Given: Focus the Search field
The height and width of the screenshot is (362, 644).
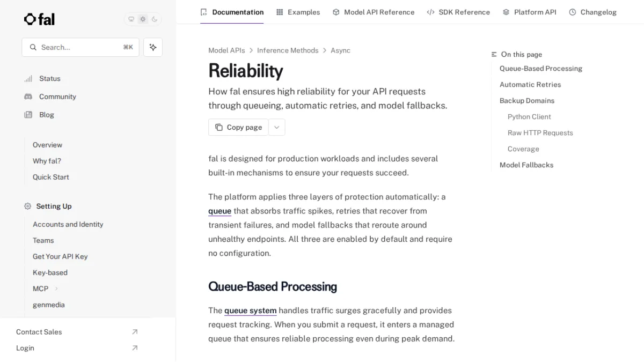Looking at the screenshot, I should click(80, 47).
